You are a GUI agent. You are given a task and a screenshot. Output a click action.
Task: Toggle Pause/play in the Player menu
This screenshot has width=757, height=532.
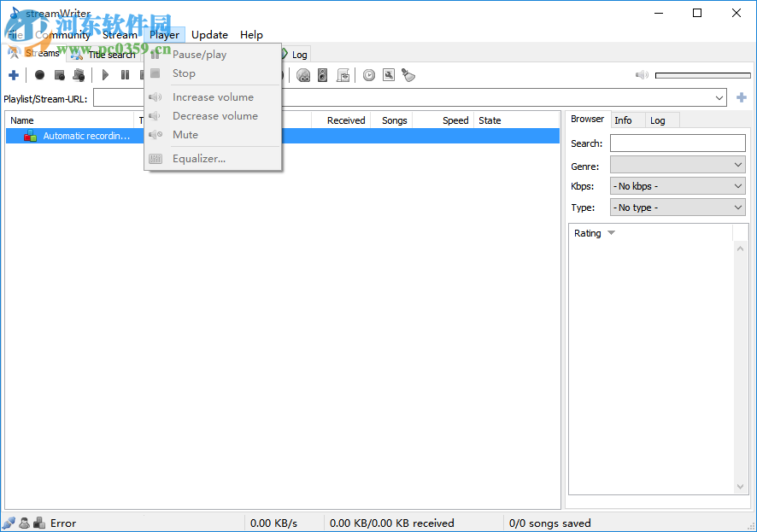point(198,54)
